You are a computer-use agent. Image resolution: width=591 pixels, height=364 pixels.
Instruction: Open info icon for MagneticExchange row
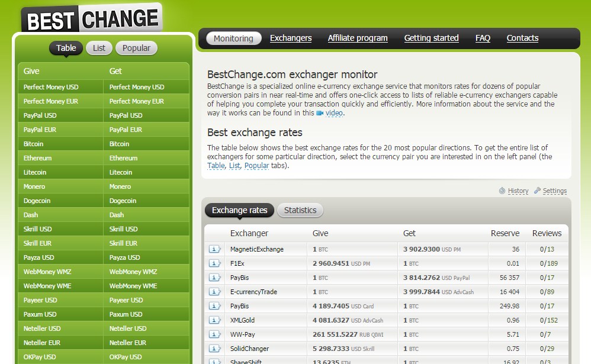click(214, 249)
